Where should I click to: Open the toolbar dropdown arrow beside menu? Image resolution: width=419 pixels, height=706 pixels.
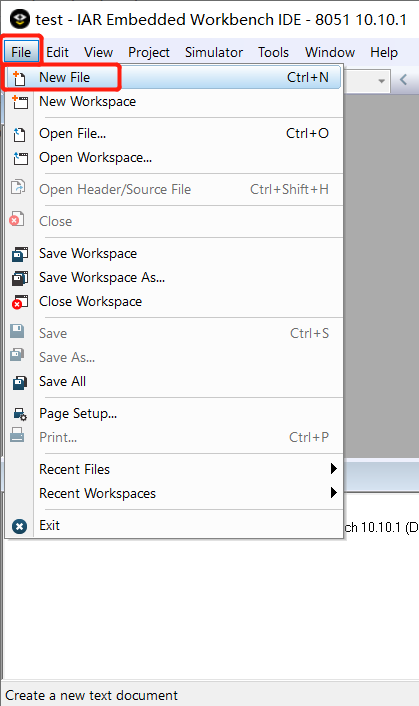pyautogui.click(x=382, y=81)
